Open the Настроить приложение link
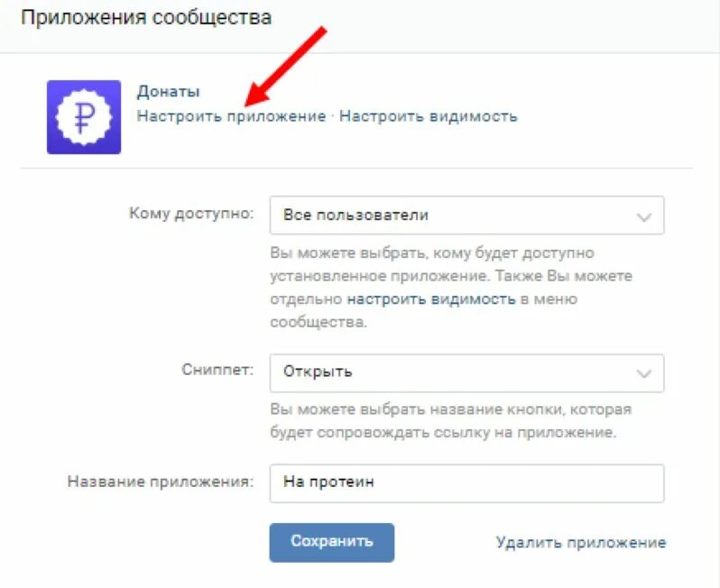The width and height of the screenshot is (720, 588). point(231,116)
